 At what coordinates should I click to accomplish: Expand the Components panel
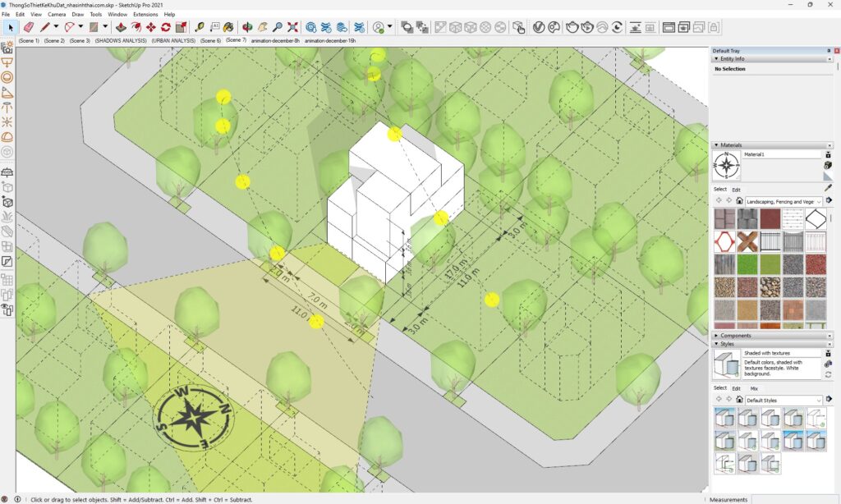tap(735, 335)
